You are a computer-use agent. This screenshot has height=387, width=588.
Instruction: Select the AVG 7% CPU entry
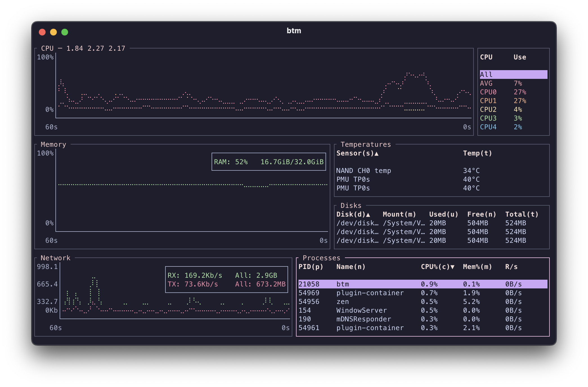[513, 83]
